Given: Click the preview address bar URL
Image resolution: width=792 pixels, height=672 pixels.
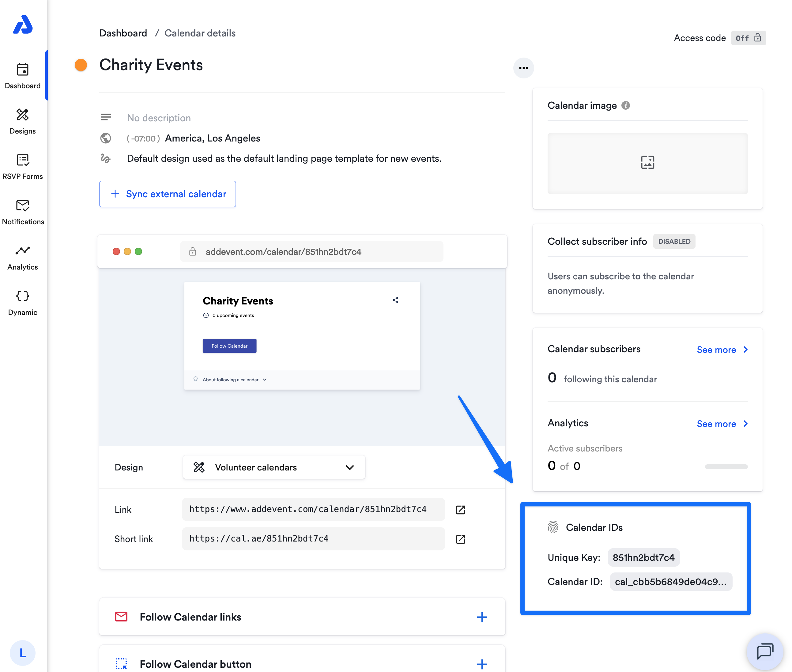Looking at the screenshot, I should [283, 251].
